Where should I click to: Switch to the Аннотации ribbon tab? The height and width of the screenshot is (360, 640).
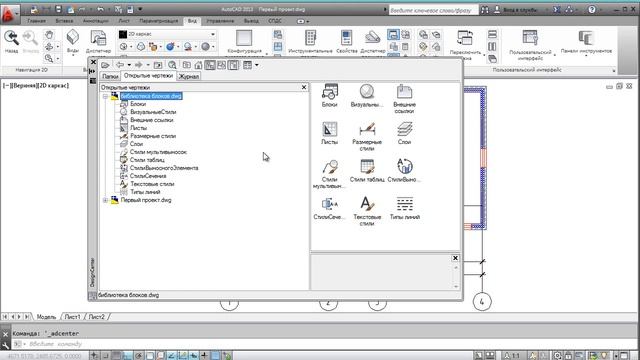(96, 21)
